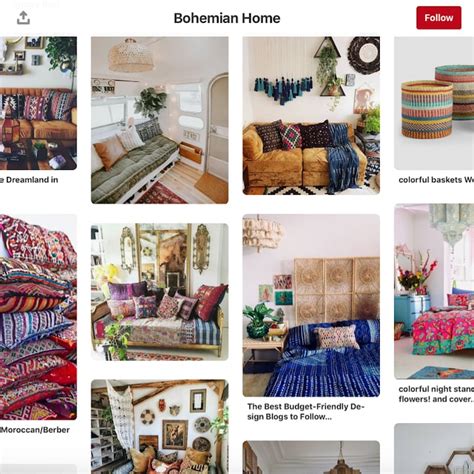The height and width of the screenshot is (474, 474).
Task: Open the gallery wall attic pin
Action: [160, 427]
